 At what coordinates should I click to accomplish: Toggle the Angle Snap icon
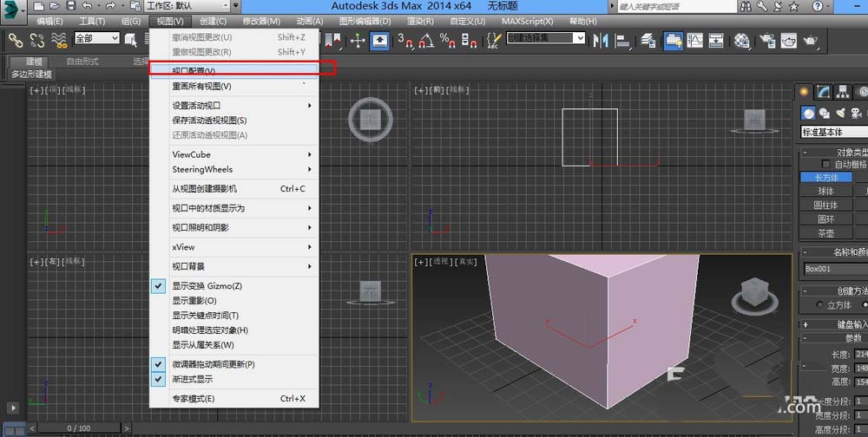coord(426,40)
